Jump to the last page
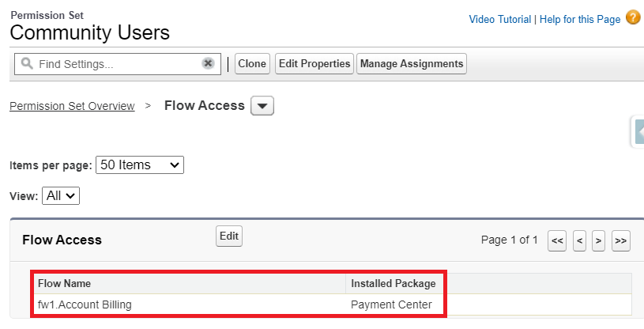Screen dimensions: 644x329 [620, 241]
